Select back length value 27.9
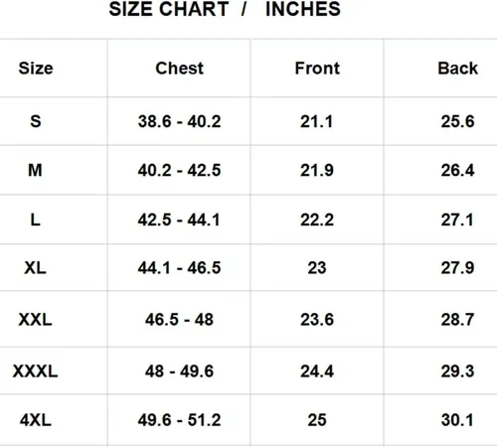Screen dimensions: 497x448 457,268
